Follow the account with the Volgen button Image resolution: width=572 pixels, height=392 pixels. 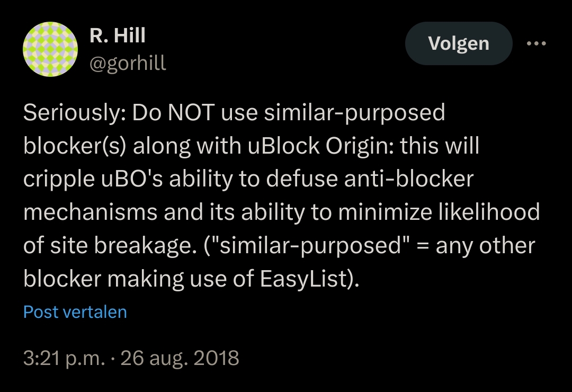[459, 43]
